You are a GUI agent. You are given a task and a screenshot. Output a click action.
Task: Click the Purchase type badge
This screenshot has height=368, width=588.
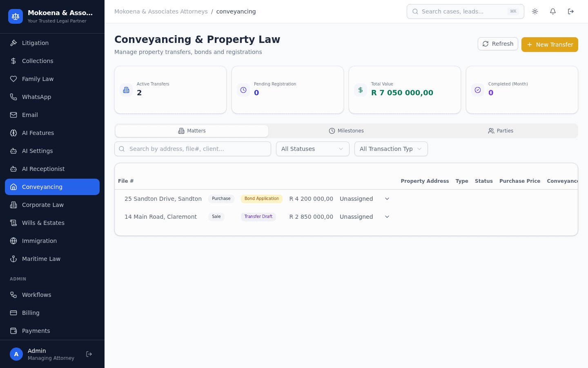(221, 199)
